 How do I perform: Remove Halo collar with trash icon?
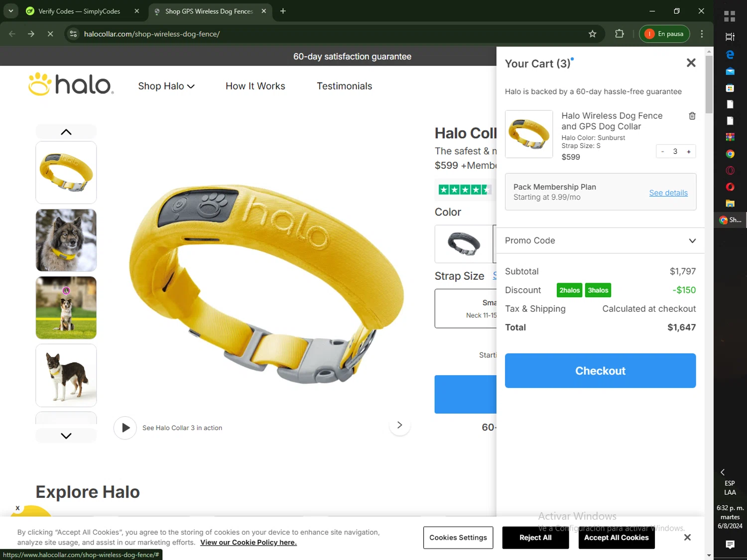pyautogui.click(x=692, y=116)
